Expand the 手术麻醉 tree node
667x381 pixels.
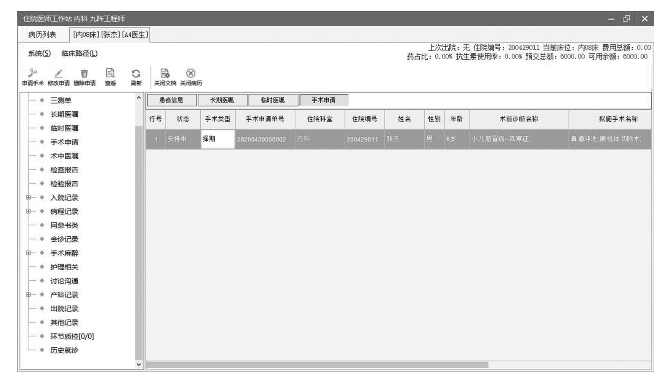[29, 253]
